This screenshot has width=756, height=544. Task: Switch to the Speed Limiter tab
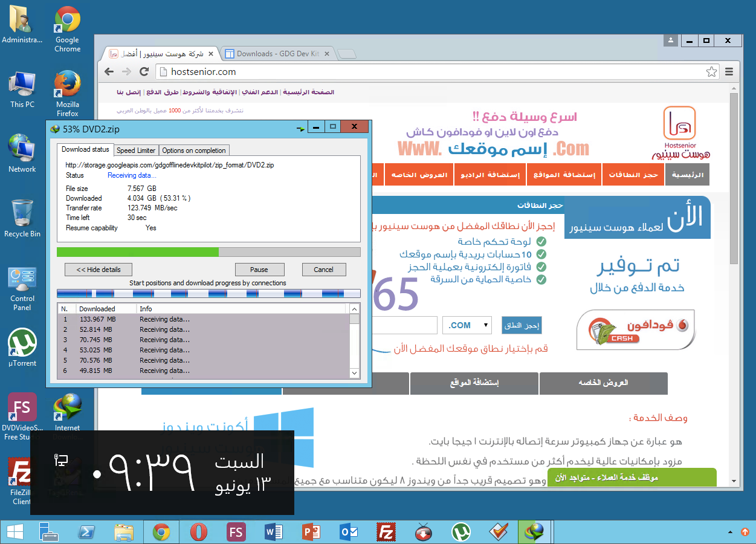click(x=136, y=151)
